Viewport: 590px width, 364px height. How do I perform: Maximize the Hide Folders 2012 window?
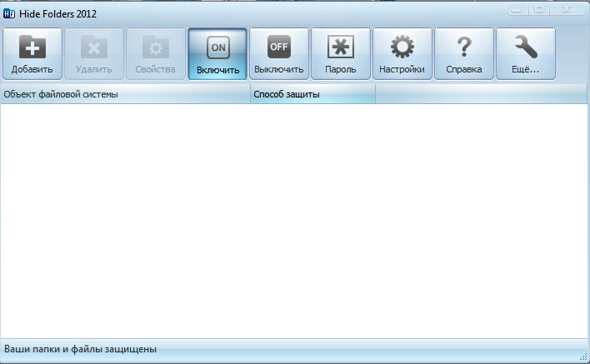pyautogui.click(x=538, y=9)
